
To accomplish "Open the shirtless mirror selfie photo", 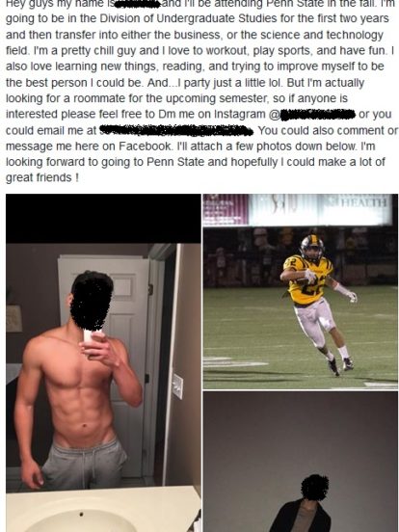I will 103,363.
